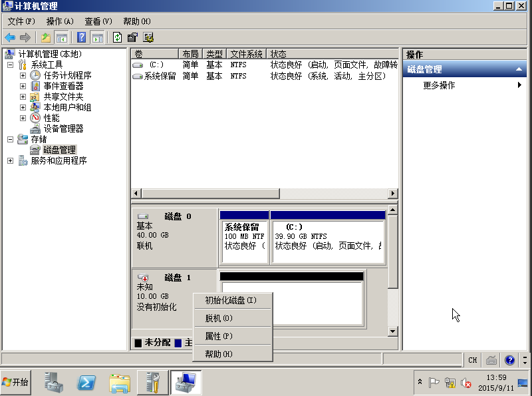Select 系统工具 in the tree
532x396 pixels.
[47, 65]
